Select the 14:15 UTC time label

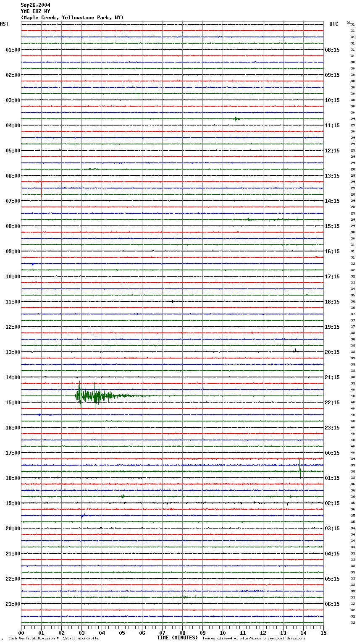pos(332,201)
